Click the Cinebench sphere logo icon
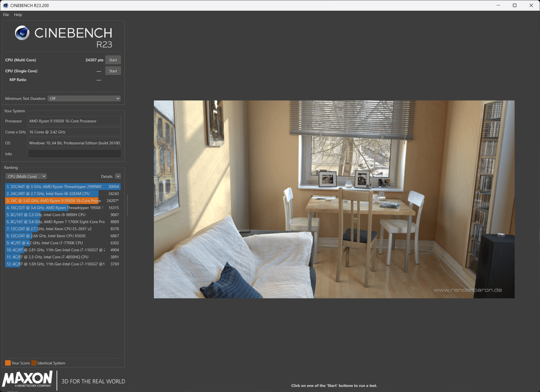 point(22,33)
